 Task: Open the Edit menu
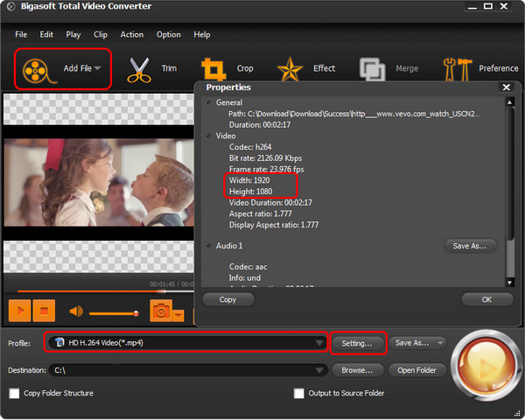[x=46, y=34]
